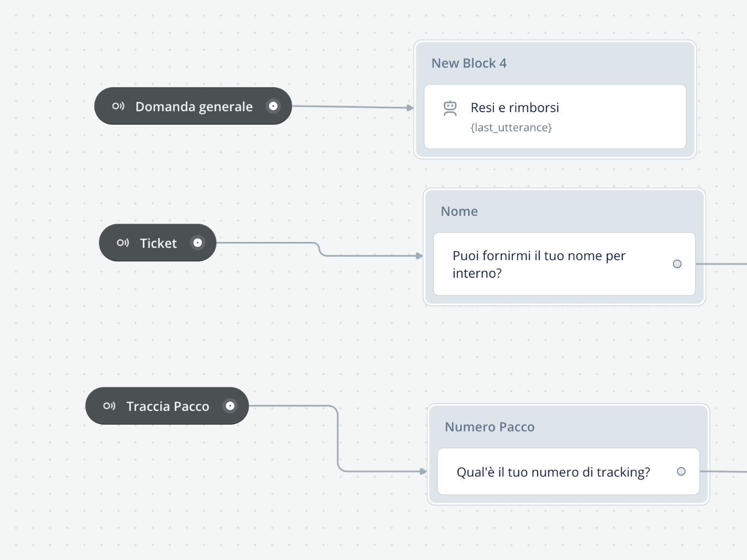Click the voice intent icon on Ticket
The height and width of the screenshot is (560, 747).
coord(123,242)
